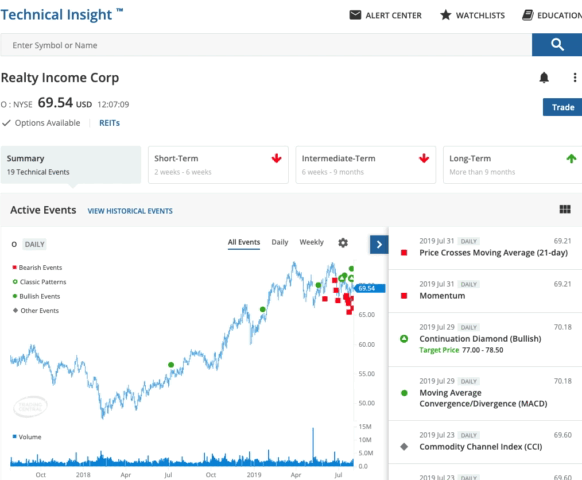Click the alert bell icon for Realty Income
This screenshot has width=582, height=480.
click(x=544, y=78)
